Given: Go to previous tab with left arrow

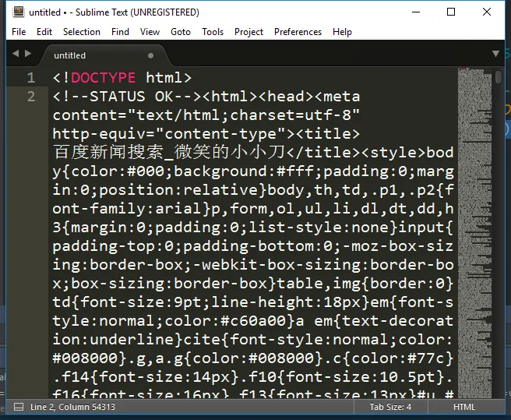Looking at the screenshot, I should (16, 53).
